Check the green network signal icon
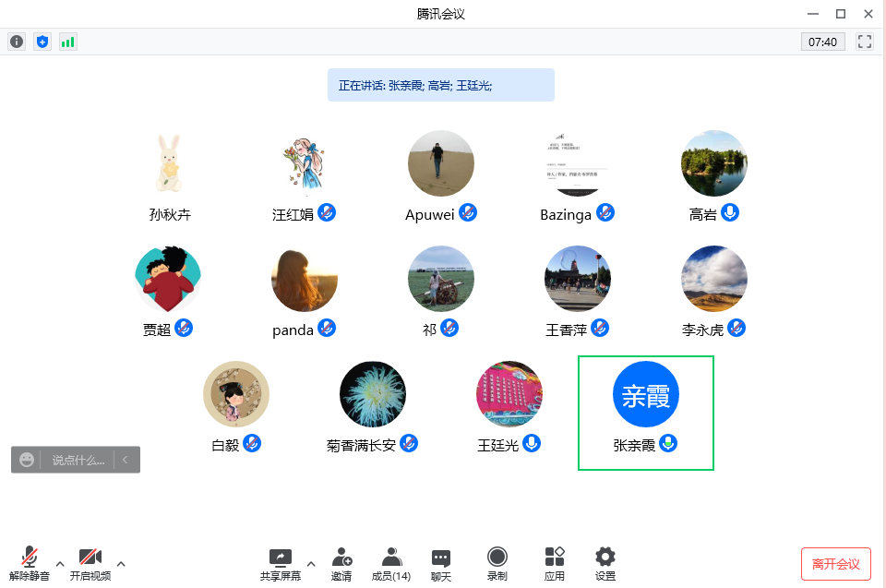 point(68,42)
